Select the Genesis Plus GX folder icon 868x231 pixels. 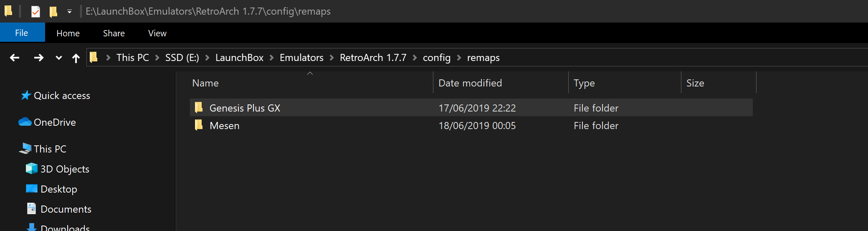[x=199, y=107]
